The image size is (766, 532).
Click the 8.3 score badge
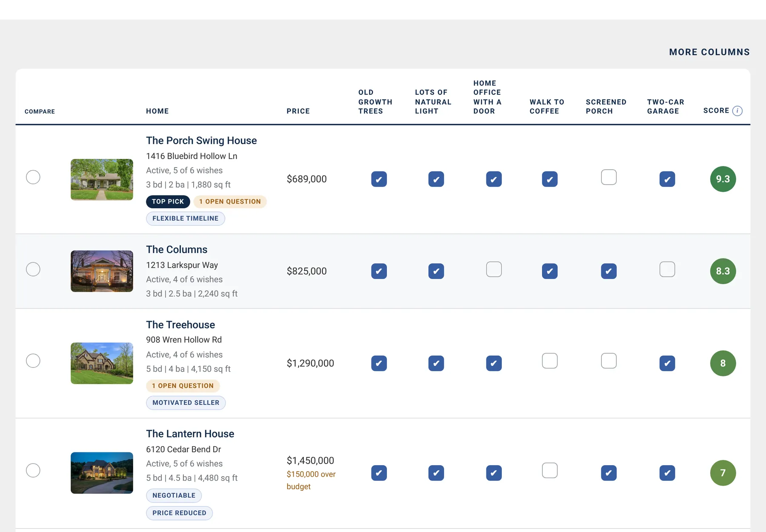tap(723, 271)
